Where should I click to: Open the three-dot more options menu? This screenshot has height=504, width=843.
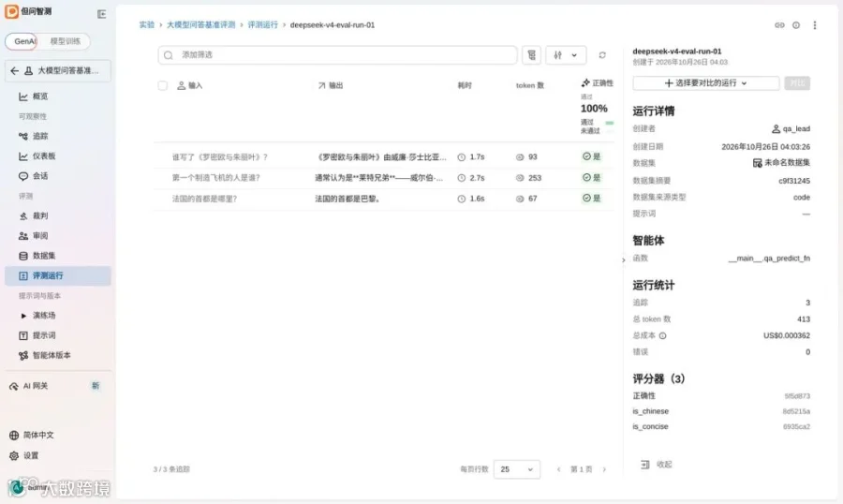tap(815, 25)
